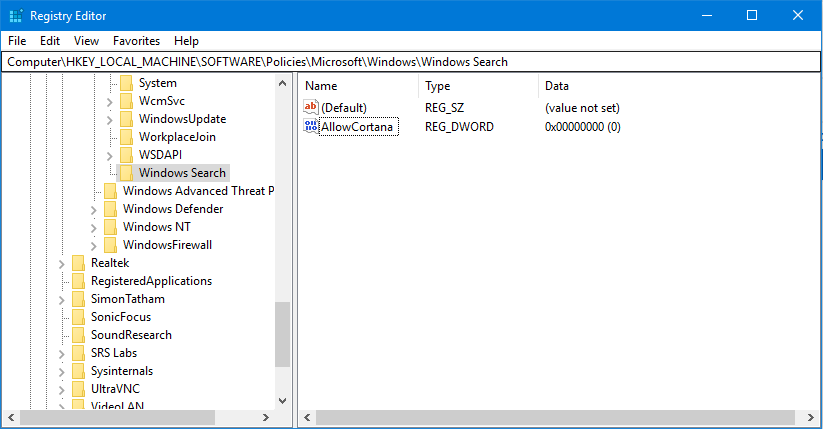
Task: Open the View menu
Action: (x=86, y=41)
